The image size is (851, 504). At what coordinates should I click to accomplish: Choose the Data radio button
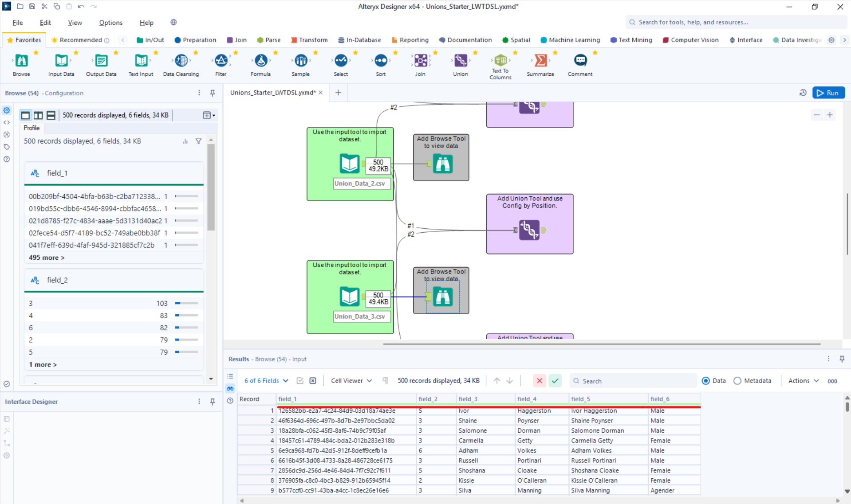[705, 381]
